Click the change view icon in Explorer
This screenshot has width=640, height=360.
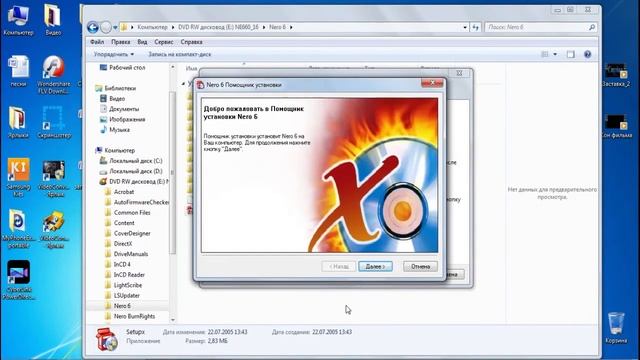pos(544,54)
